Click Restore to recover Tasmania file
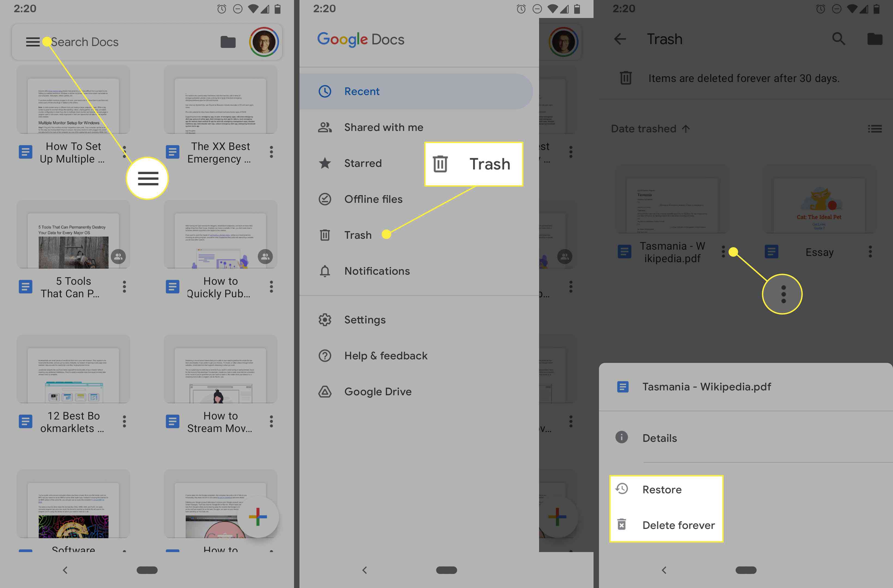Image resolution: width=893 pixels, height=588 pixels. pyautogui.click(x=661, y=488)
